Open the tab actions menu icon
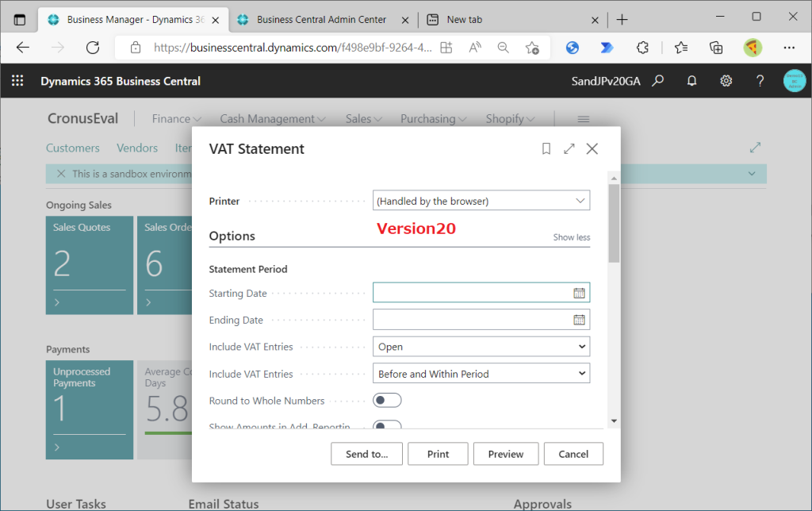This screenshot has width=812, height=511. pyautogui.click(x=20, y=20)
